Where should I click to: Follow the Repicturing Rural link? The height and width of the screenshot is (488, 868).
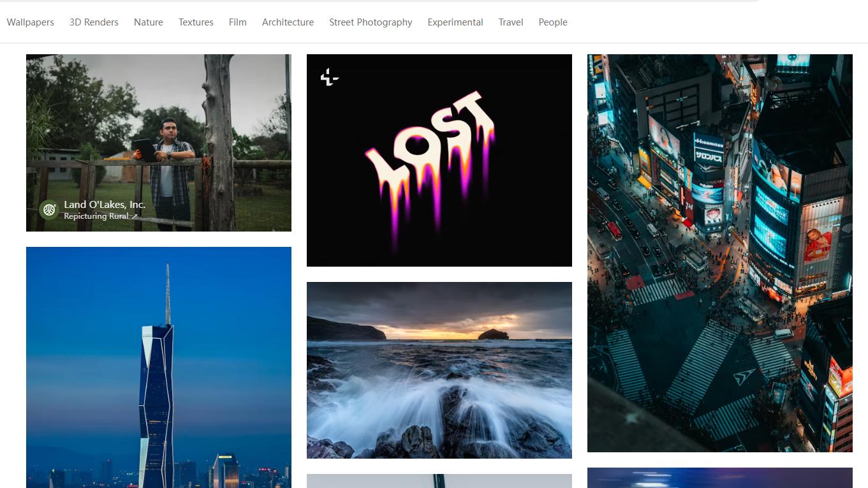pyautogui.click(x=101, y=216)
